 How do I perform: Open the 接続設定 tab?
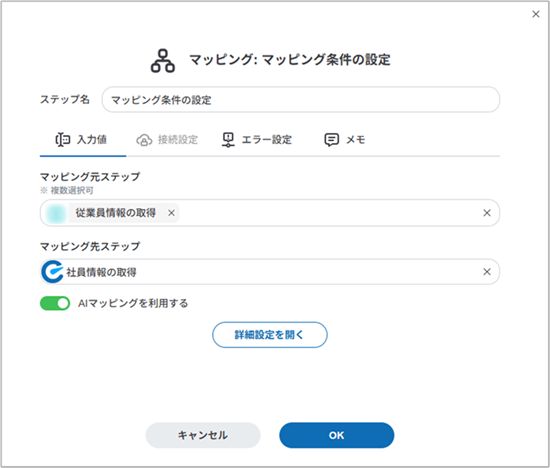[167, 140]
